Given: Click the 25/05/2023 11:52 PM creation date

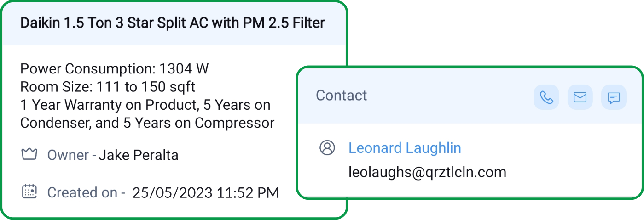Looking at the screenshot, I should coord(206,192).
